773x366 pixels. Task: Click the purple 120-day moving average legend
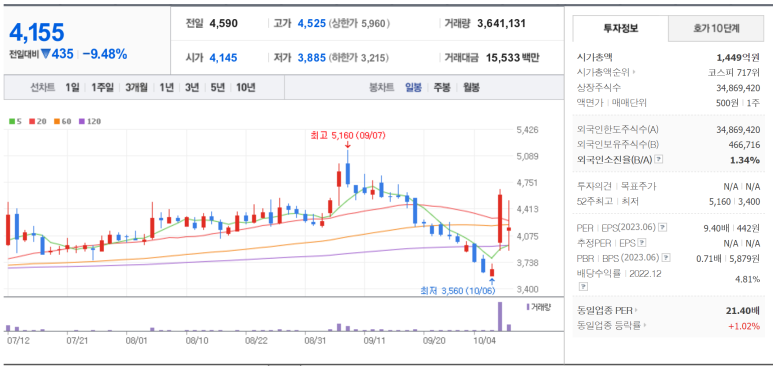[89, 121]
